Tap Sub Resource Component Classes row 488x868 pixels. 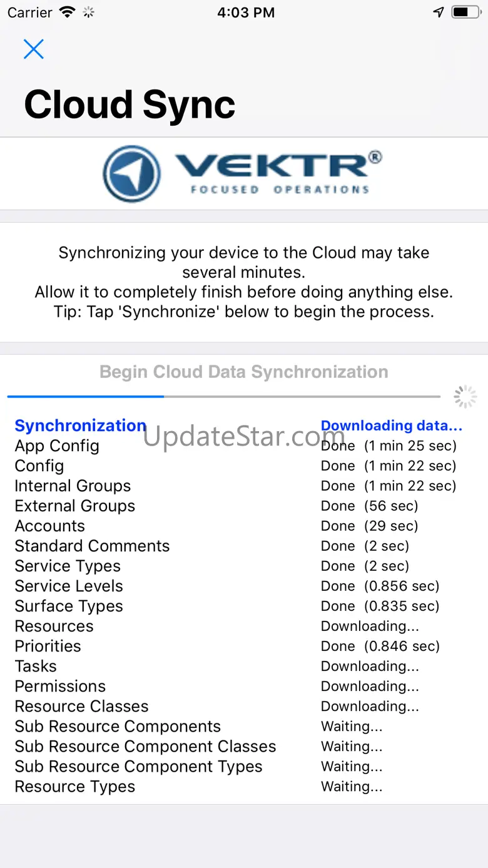(x=145, y=746)
